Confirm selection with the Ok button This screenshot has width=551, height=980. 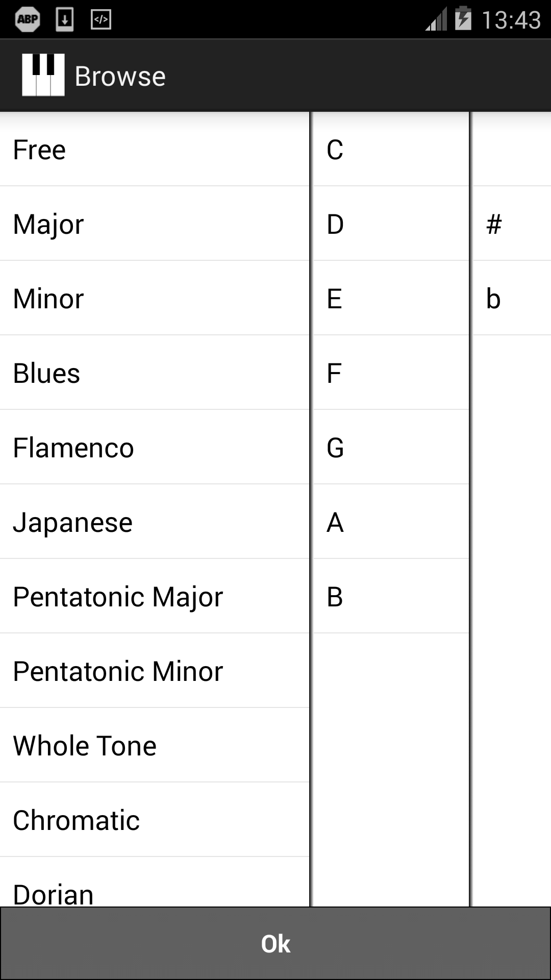point(275,943)
